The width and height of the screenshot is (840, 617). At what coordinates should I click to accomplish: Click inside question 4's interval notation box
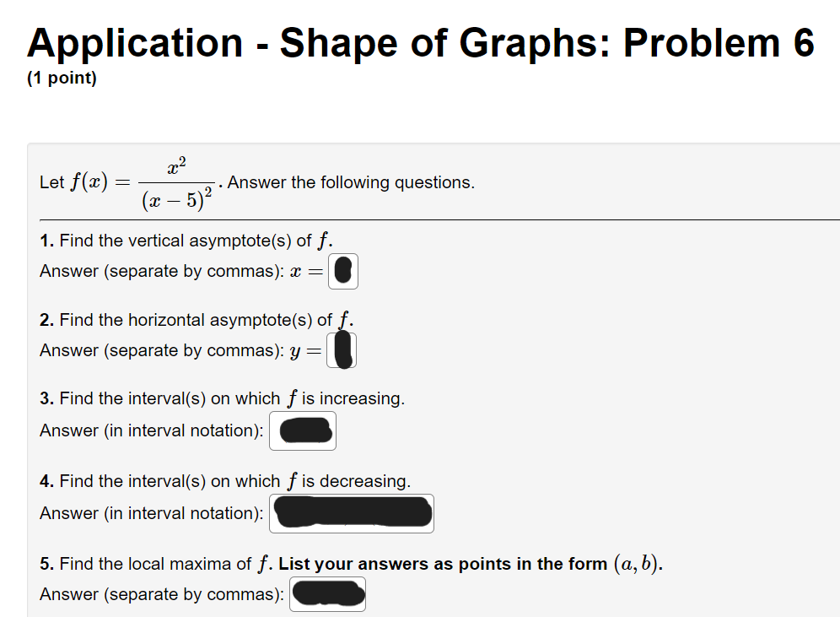point(351,512)
